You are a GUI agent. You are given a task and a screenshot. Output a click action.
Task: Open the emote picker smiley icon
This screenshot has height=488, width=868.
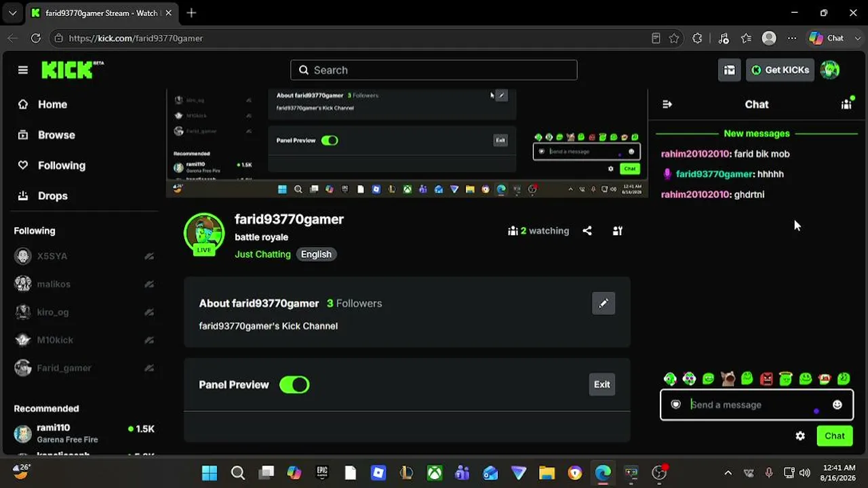point(837,405)
